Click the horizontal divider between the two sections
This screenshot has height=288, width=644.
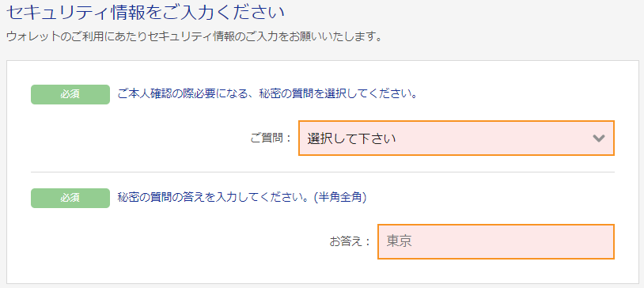pyautogui.click(x=323, y=172)
